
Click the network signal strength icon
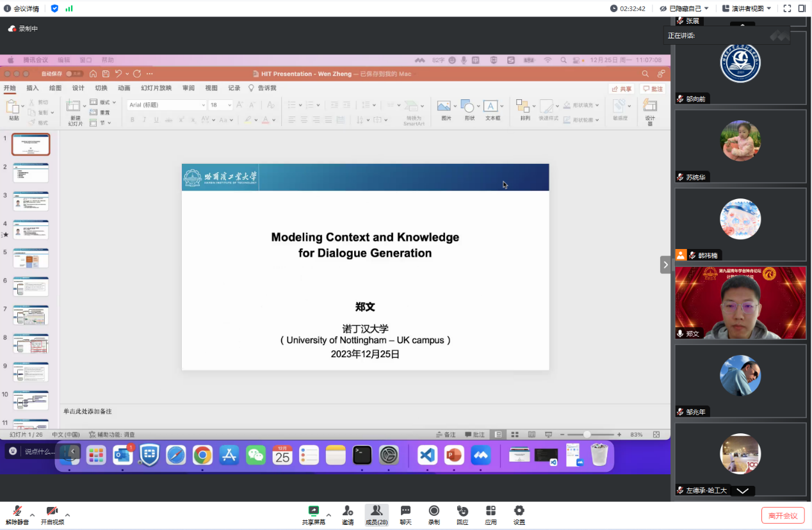coord(69,8)
